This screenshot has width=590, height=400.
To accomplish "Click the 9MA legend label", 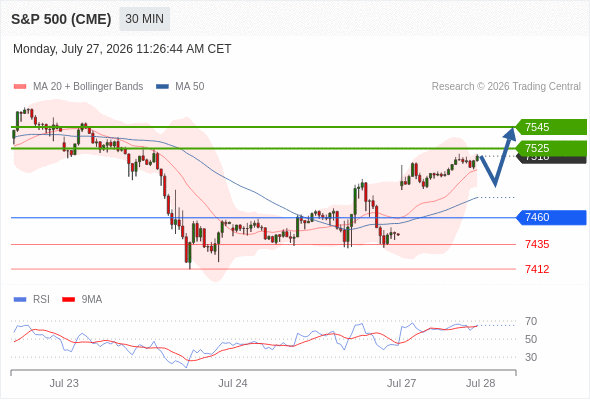I will point(92,300).
